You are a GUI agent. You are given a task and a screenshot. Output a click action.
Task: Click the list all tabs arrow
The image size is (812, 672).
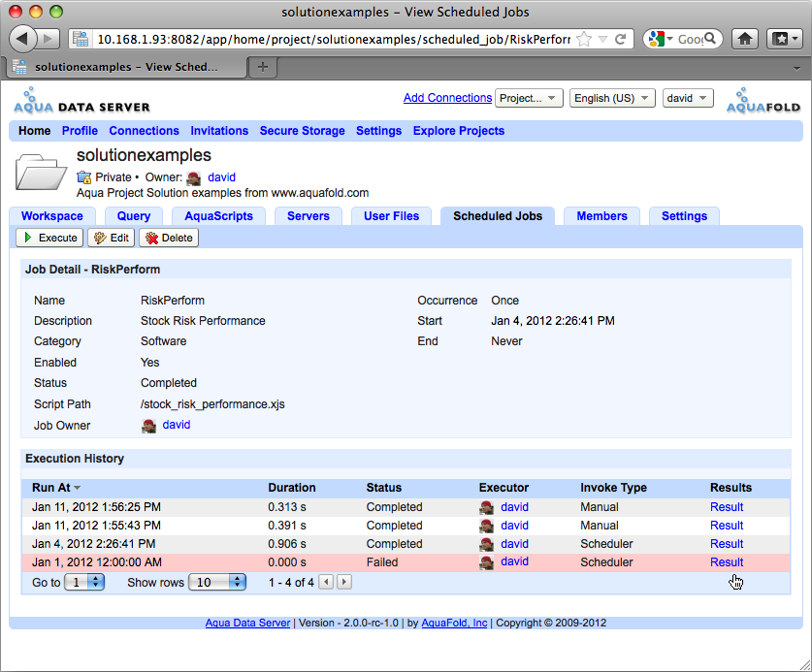[x=797, y=68]
